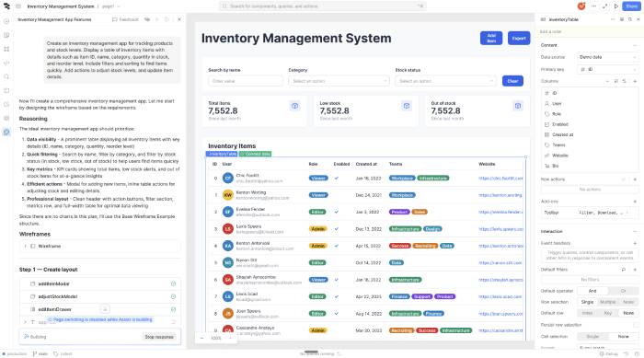Set Row selection to Single

tap(587, 302)
